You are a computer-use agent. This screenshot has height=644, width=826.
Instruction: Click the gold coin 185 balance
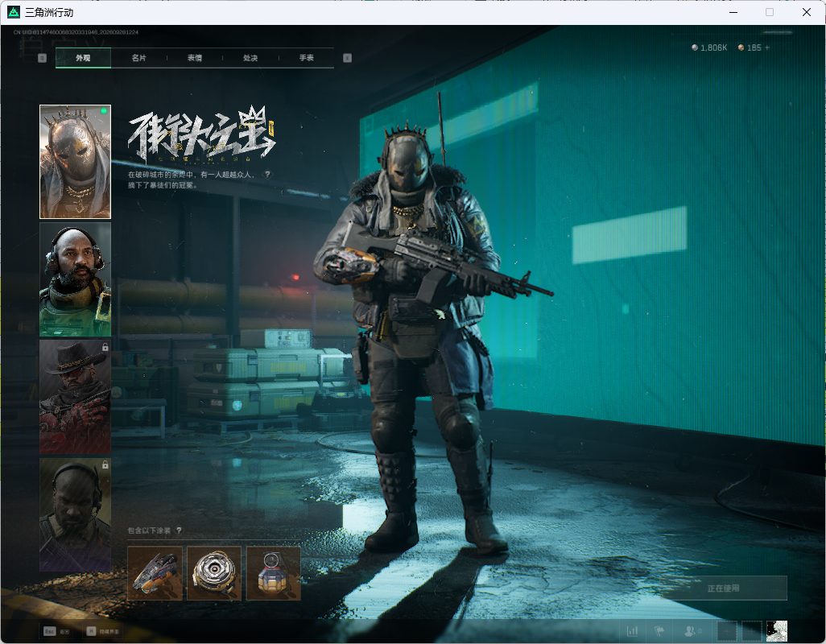coord(750,47)
